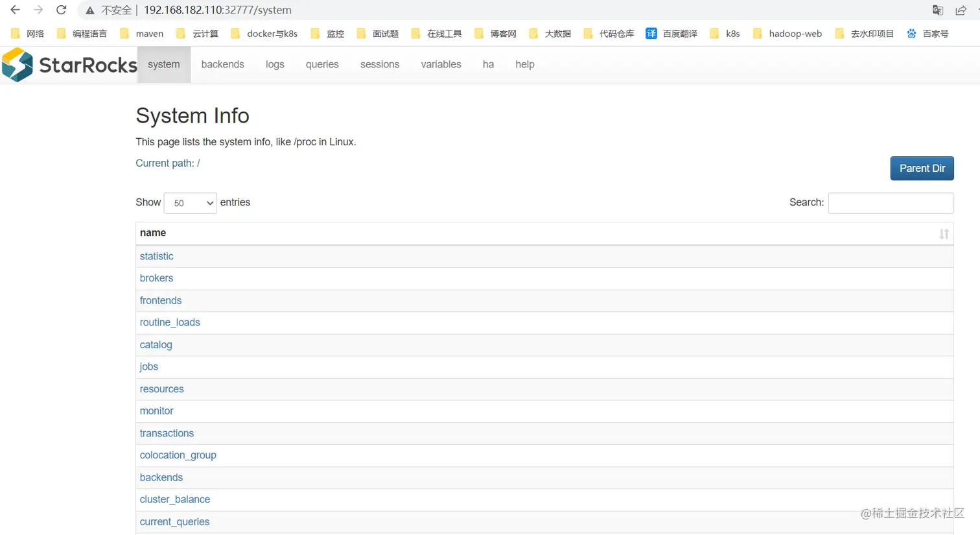Viewport: 980px width, 535px height.
Task: Open the maven bookmark folder
Action: [x=142, y=34]
